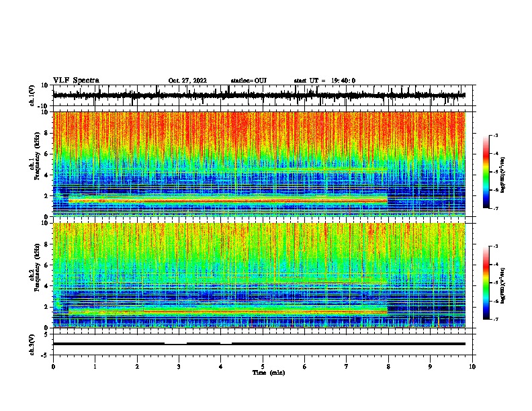532x411 pixels.
Task: Click time axis tick label "8"
Action: click(388, 367)
